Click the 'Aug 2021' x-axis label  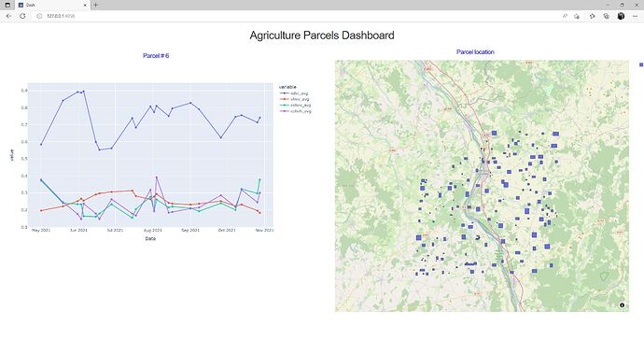click(x=153, y=230)
